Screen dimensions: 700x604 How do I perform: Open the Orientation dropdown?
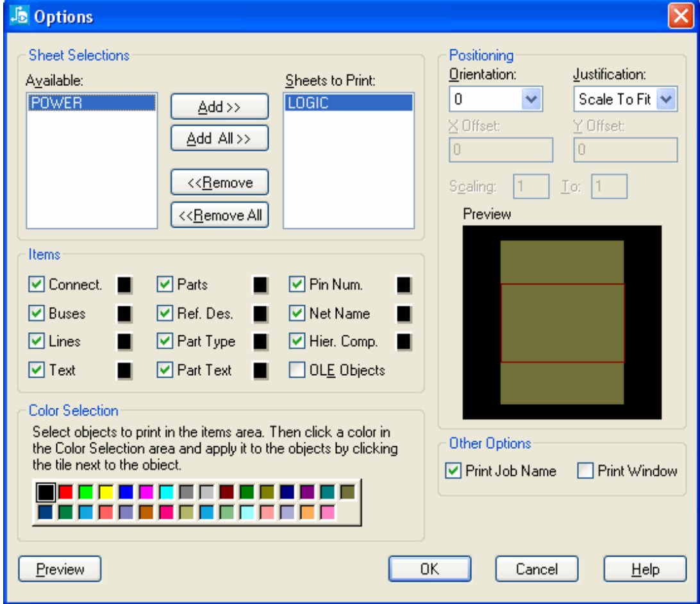pyautogui.click(x=533, y=99)
